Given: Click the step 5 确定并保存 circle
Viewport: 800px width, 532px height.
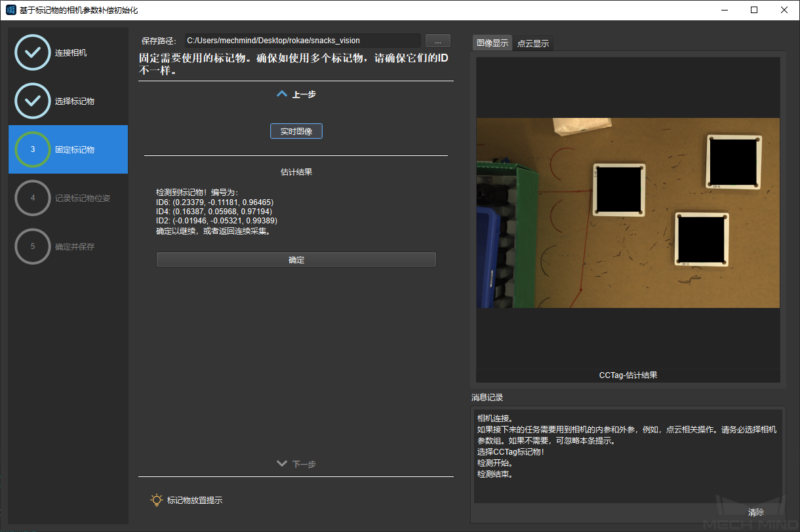Looking at the screenshot, I should [x=32, y=246].
